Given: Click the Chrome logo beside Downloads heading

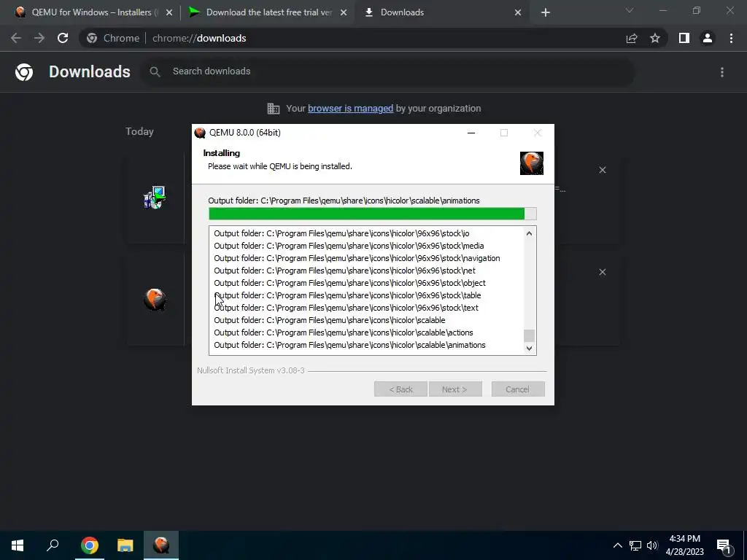Looking at the screenshot, I should 24,72.
